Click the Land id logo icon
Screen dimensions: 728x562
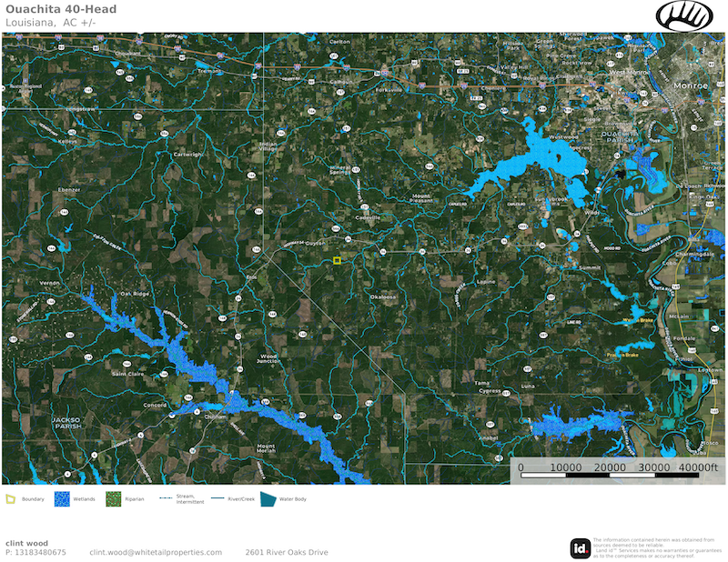tap(580, 548)
